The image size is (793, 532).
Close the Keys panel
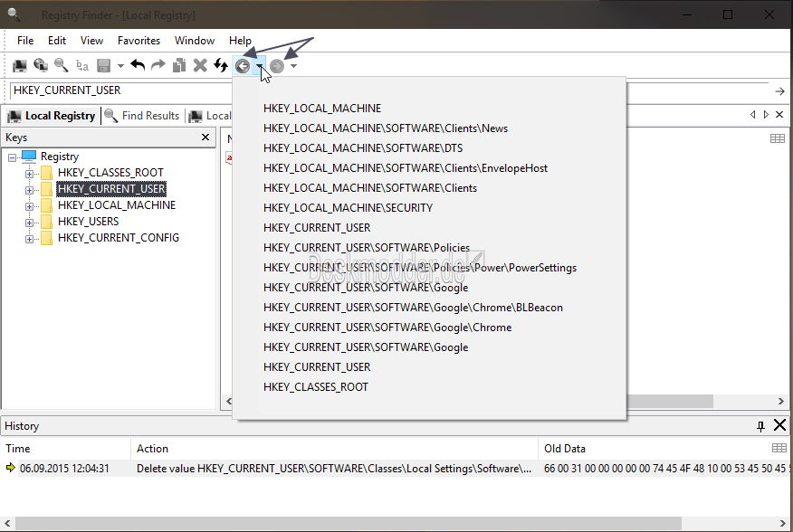click(x=205, y=137)
